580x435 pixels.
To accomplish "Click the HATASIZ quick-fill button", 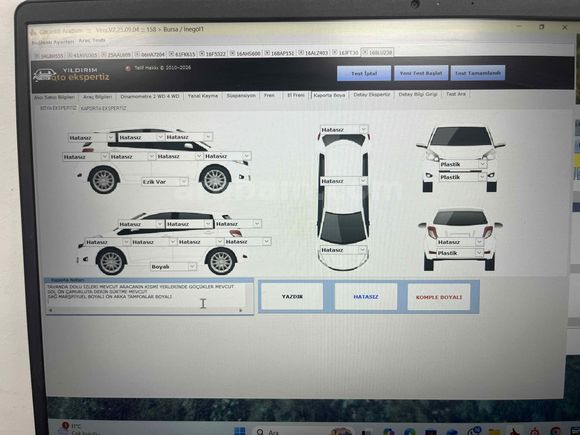I will click(x=365, y=297).
